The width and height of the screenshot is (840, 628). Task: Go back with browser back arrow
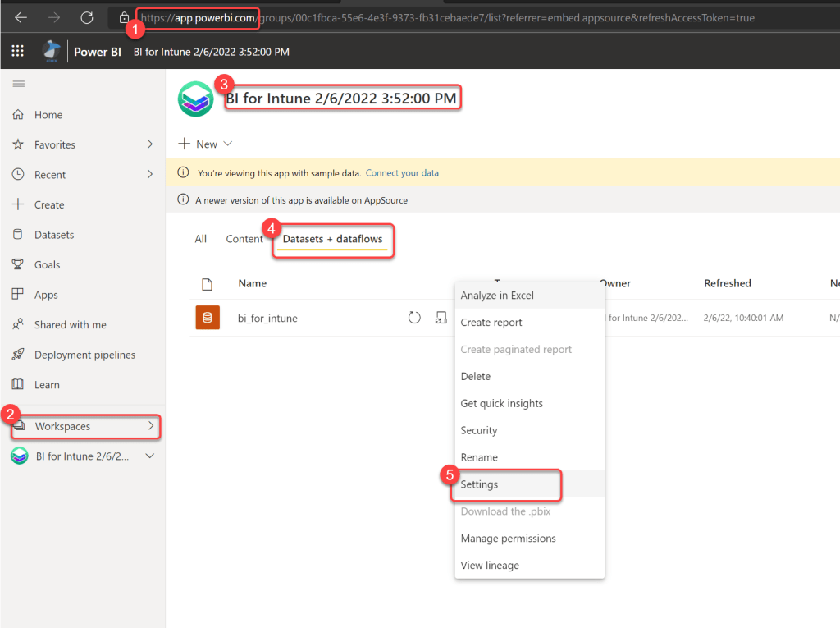click(x=21, y=17)
